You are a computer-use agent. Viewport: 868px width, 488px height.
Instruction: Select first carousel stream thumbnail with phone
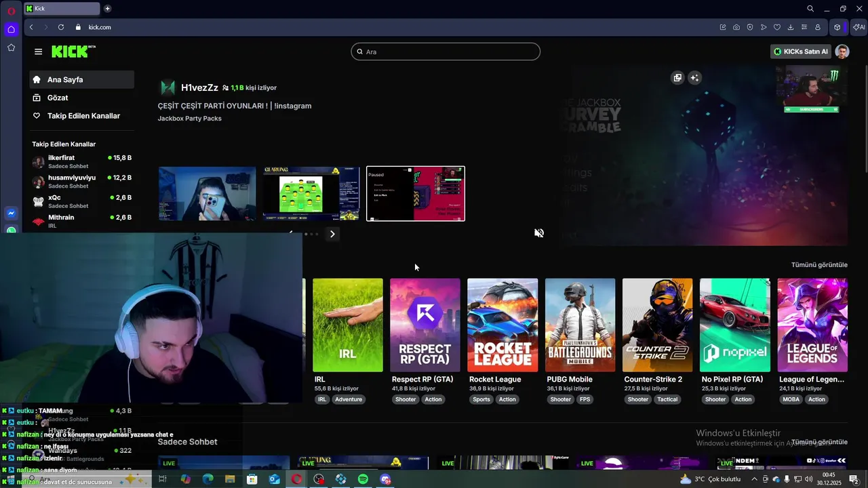coord(208,194)
